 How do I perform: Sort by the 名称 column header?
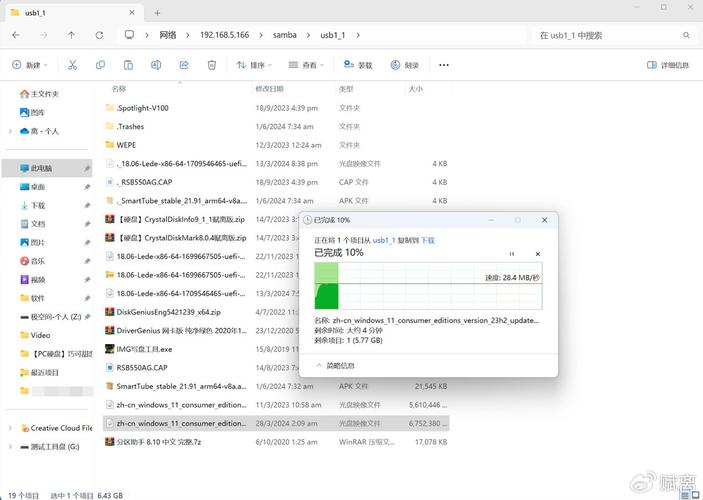pyautogui.click(x=119, y=89)
